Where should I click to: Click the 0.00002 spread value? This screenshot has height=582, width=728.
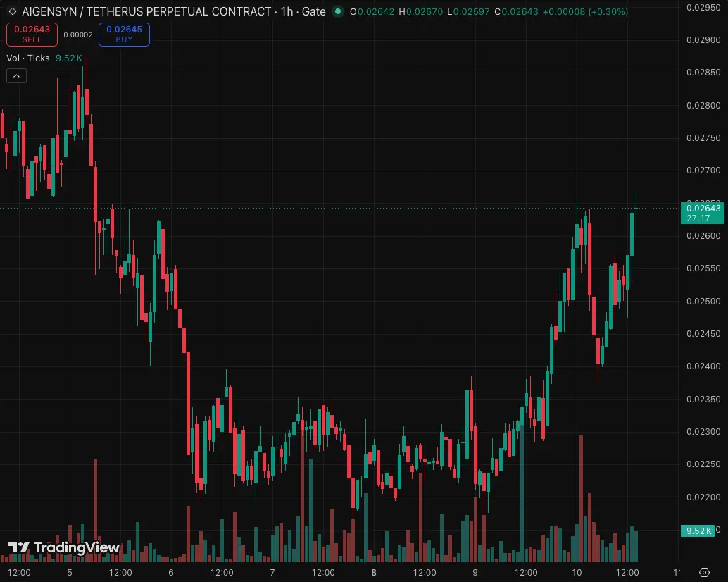[x=78, y=35]
